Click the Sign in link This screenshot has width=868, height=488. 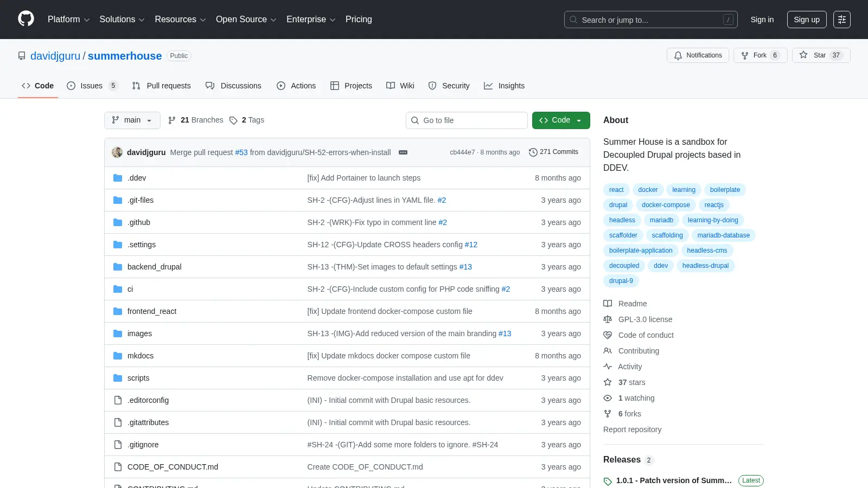click(x=762, y=20)
